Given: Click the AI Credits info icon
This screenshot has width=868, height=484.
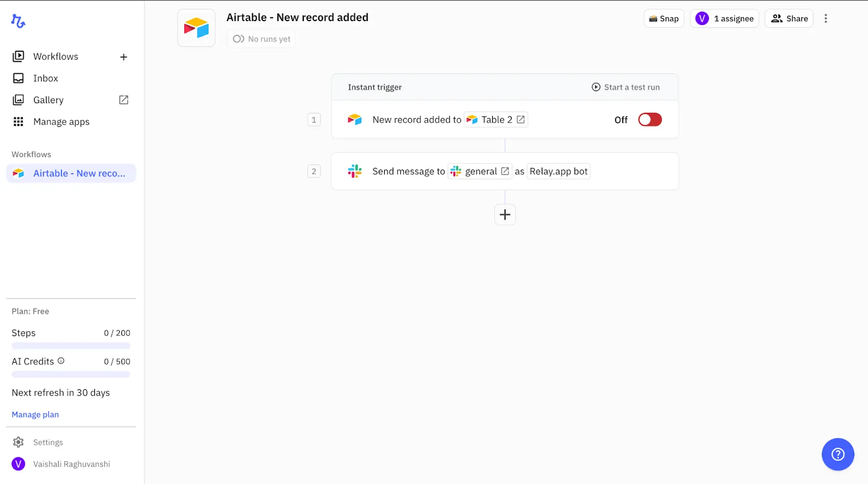Looking at the screenshot, I should pos(61,361).
